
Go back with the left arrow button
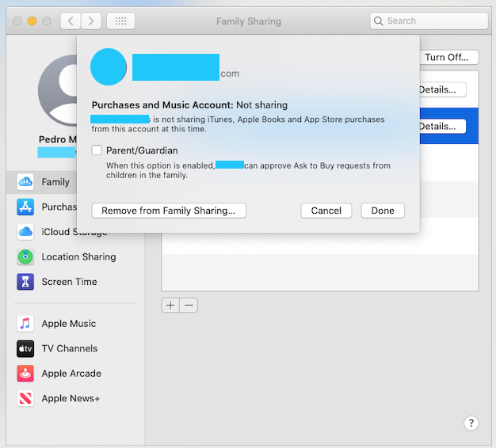pyautogui.click(x=71, y=21)
